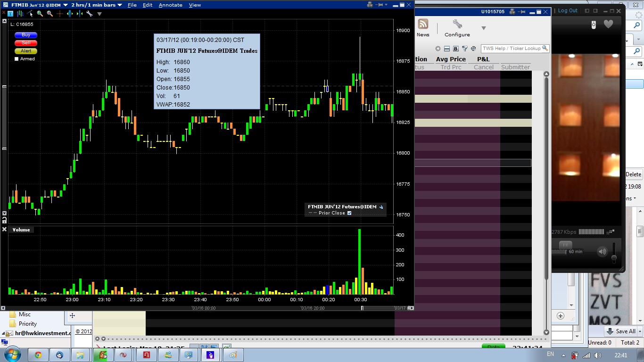Click the wrench icon beside the FTMIB legend title
The width and height of the screenshot is (644, 362).
click(381, 207)
